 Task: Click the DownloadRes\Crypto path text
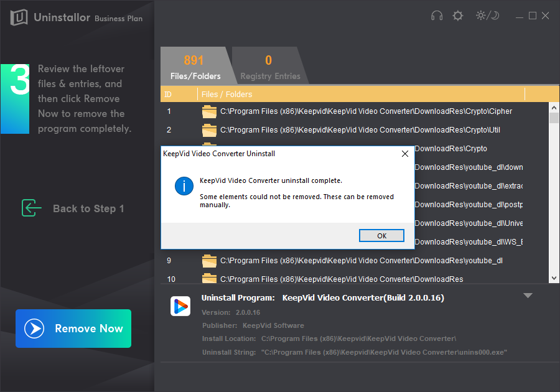click(x=450, y=149)
